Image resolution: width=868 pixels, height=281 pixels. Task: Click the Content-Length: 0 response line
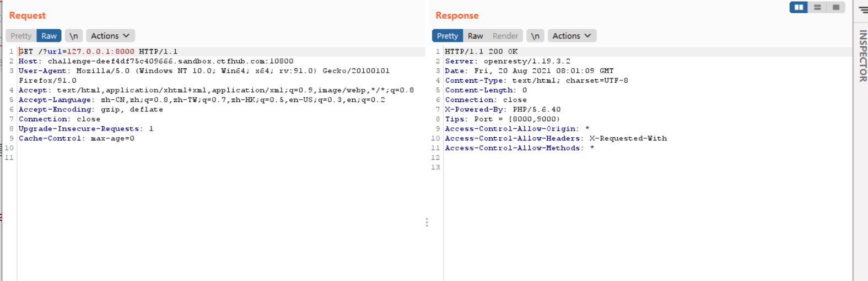coord(486,90)
